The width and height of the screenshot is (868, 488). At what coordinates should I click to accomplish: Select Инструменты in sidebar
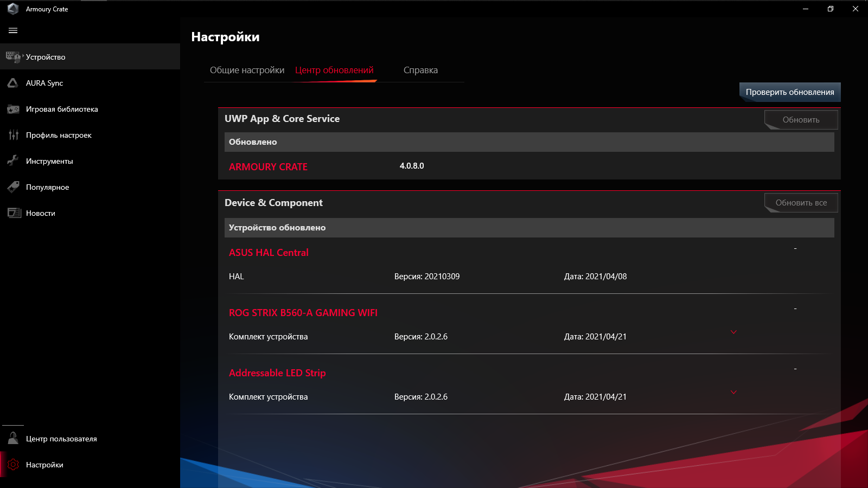tap(90, 161)
